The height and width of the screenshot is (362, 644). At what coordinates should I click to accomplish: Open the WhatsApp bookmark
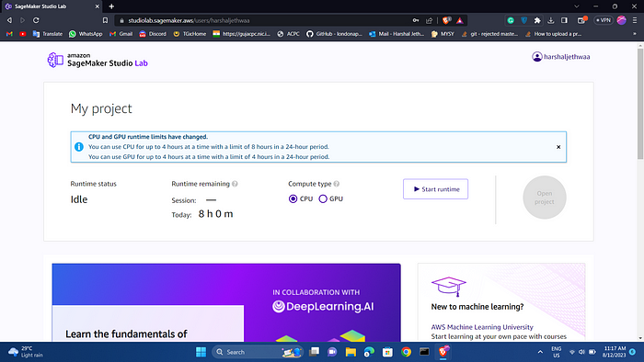tap(86, 34)
